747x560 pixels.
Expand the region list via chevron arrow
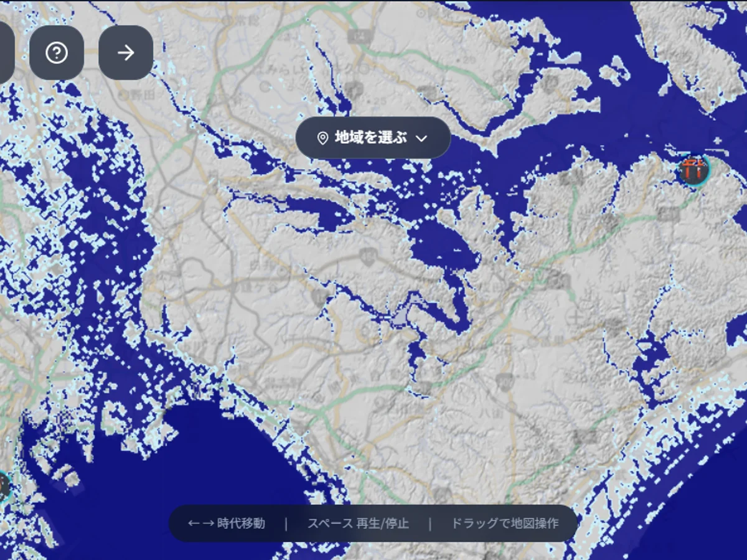tap(421, 138)
